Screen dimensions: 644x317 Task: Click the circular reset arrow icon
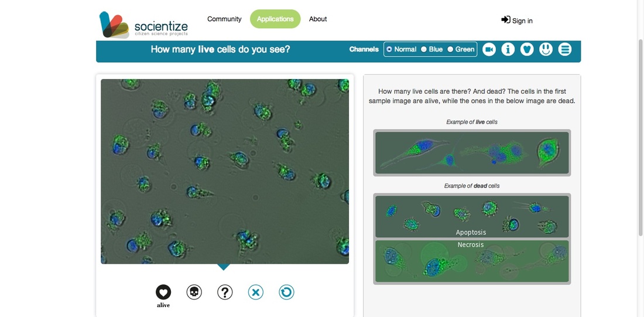[x=286, y=292]
